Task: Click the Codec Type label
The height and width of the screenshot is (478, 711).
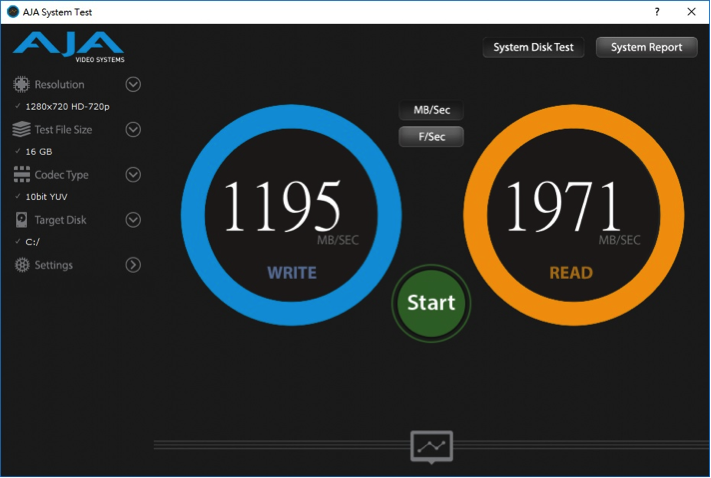Action: click(62, 175)
